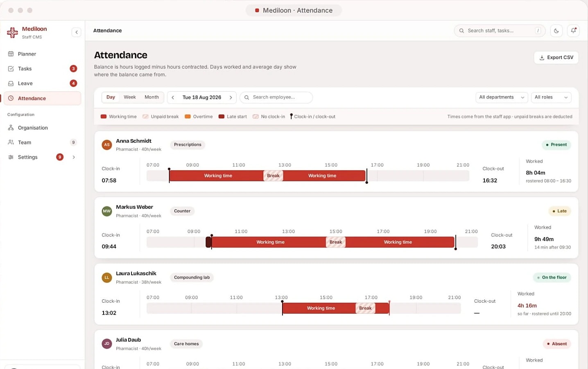This screenshot has height=369, width=588.
Task: Switch to the Month view tab
Action: coord(152,97)
